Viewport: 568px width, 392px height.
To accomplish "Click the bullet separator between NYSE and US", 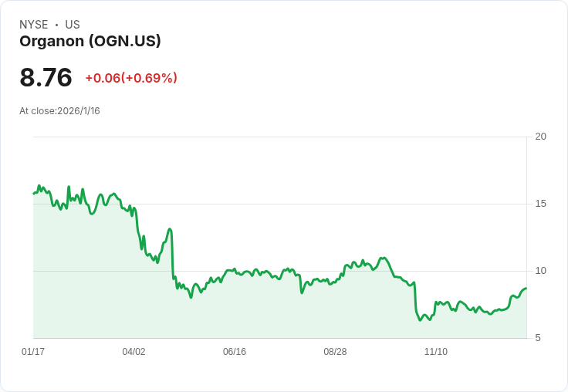I will tap(56, 25).
